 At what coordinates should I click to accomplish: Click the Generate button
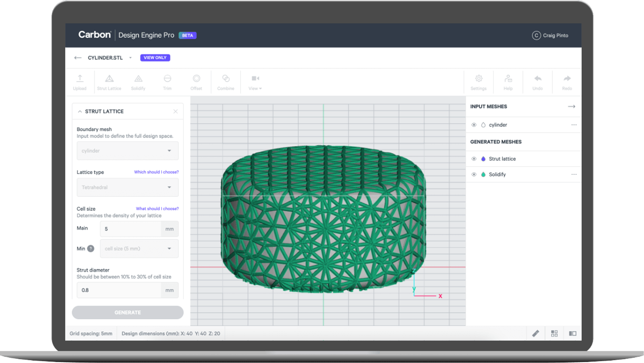127,312
